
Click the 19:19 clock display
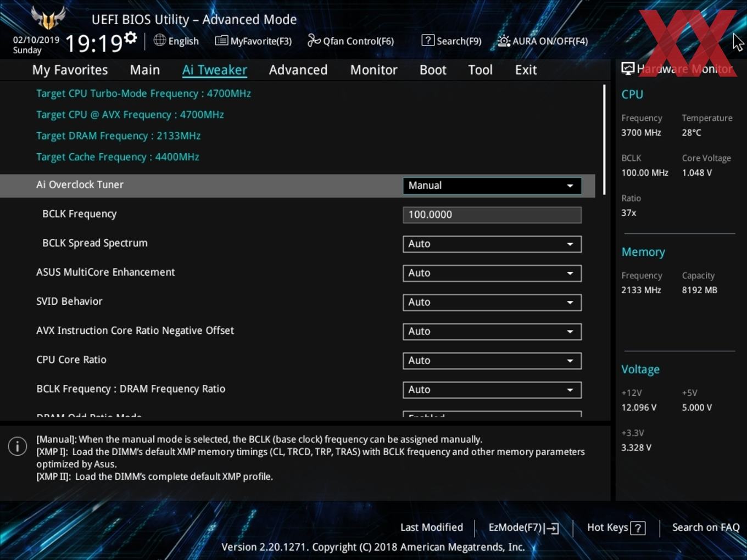pos(93,43)
